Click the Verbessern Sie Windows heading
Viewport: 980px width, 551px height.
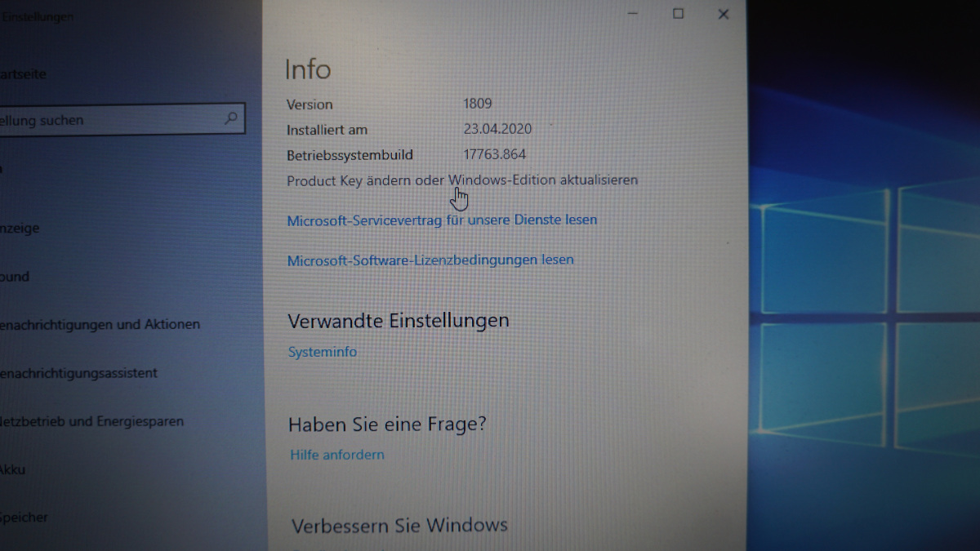(399, 525)
